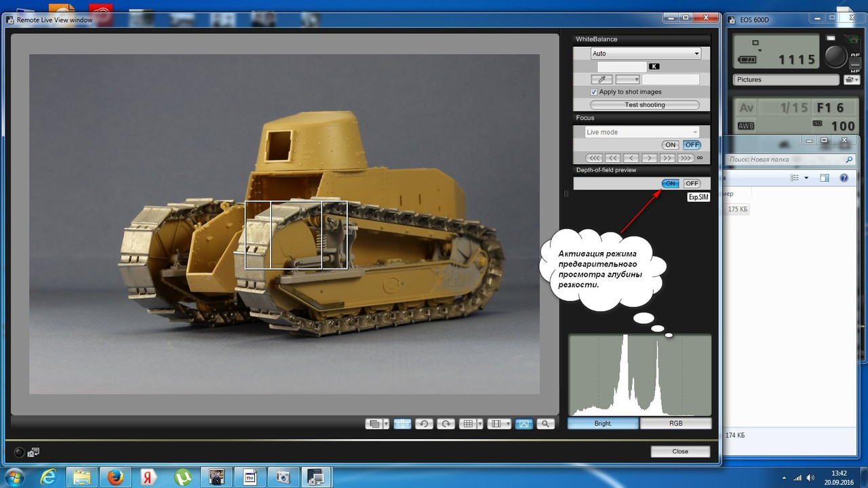The width and height of the screenshot is (868, 488).
Task: Click the color temperature K input field
Action: pos(622,66)
